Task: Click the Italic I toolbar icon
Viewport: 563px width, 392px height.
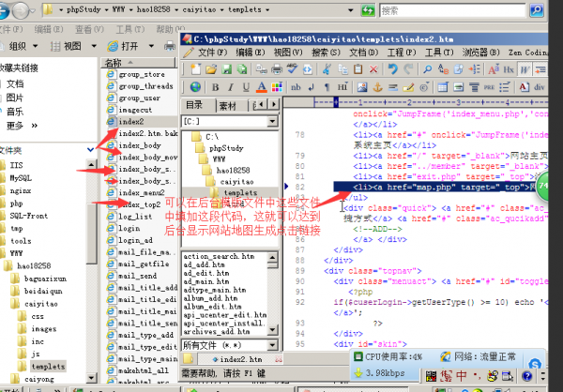Action: (228, 87)
